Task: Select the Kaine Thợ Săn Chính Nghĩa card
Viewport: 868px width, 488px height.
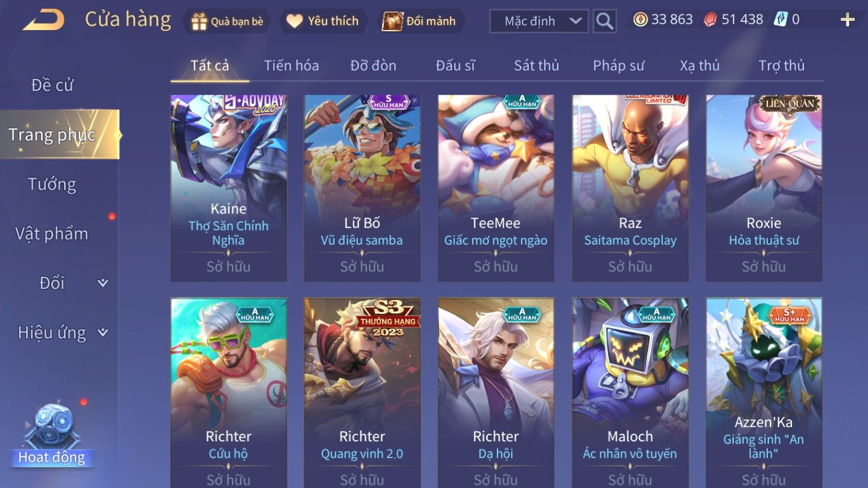Action: click(x=229, y=188)
